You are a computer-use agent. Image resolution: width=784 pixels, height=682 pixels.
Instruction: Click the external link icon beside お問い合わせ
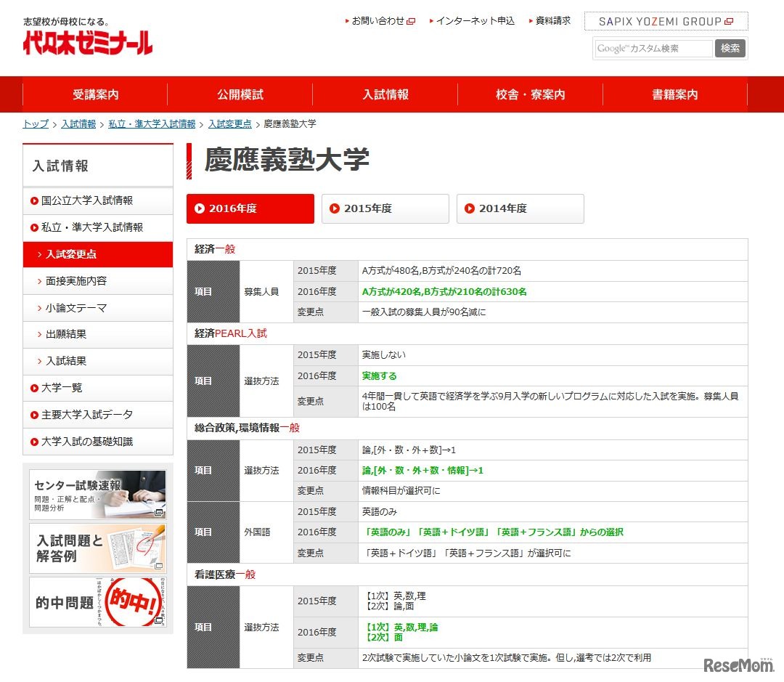pyautogui.click(x=411, y=20)
